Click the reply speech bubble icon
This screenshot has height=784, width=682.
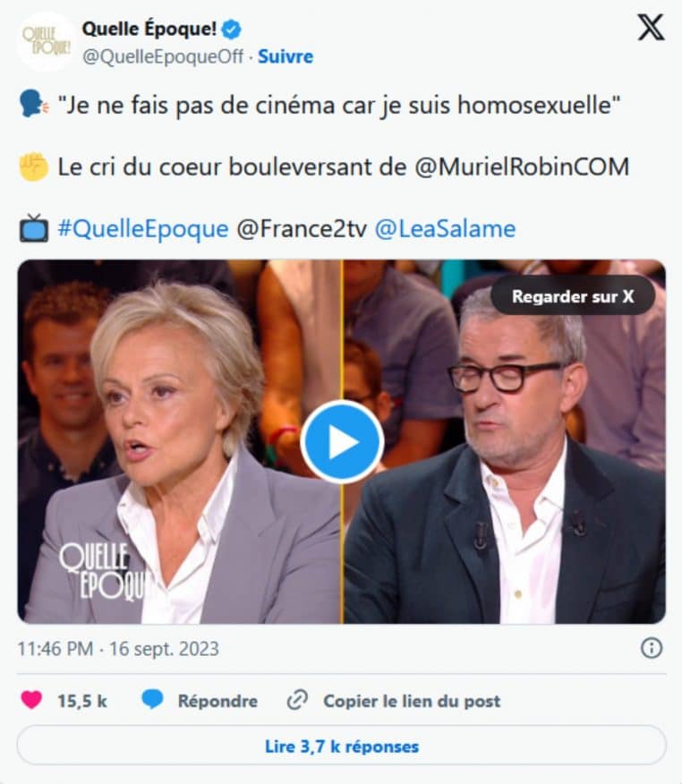[152, 700]
